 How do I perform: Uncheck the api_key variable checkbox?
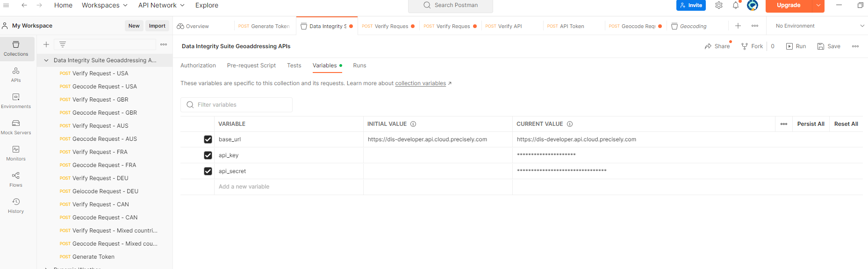coord(208,155)
